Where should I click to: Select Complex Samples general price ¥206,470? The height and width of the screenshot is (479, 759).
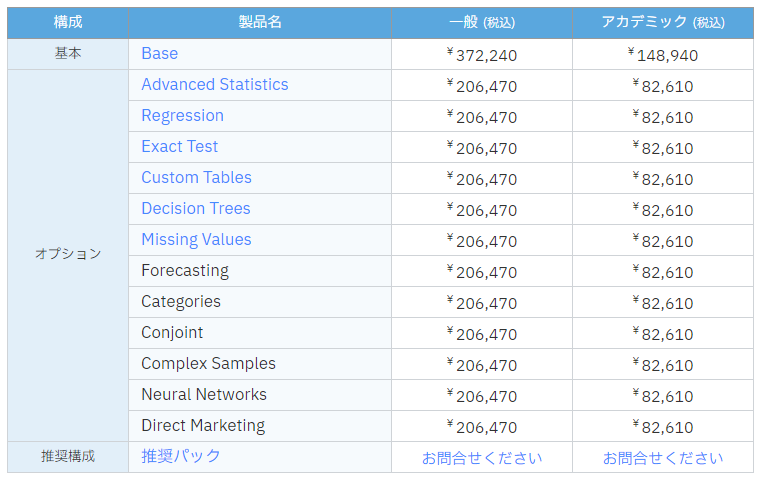point(482,364)
